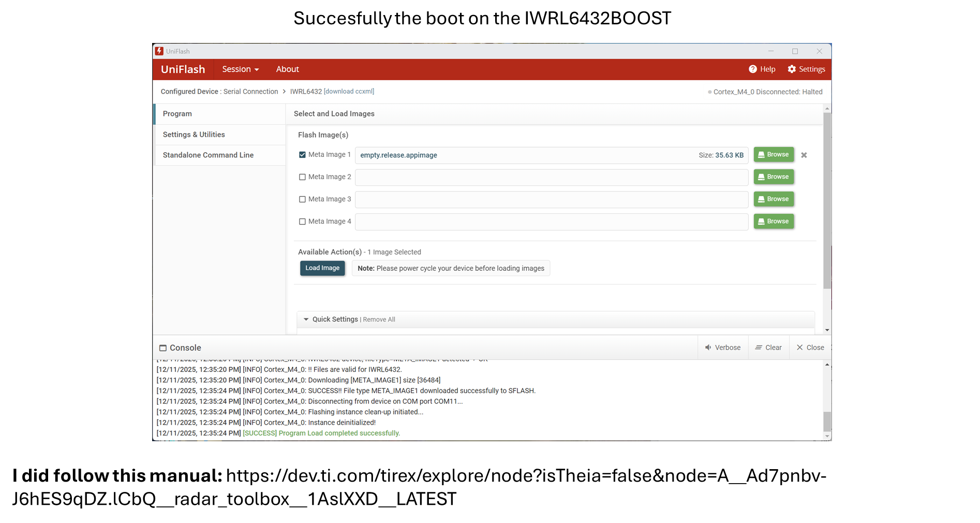Click the console scrollbar thumb
980x523 pixels.
(827, 421)
